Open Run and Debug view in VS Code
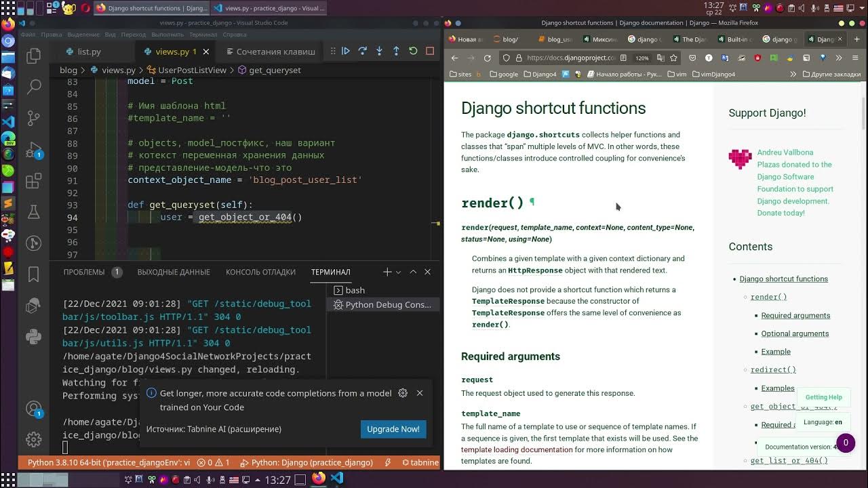Image resolution: width=868 pixels, height=488 pixels. 33,150
